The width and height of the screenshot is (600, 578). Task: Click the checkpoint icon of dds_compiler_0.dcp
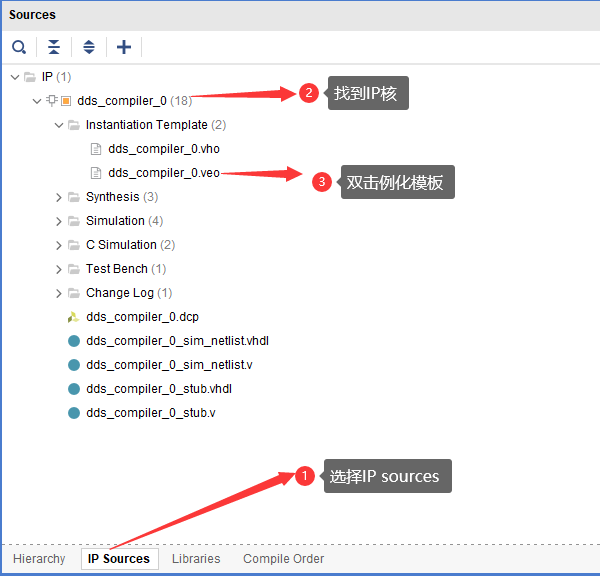point(73,317)
